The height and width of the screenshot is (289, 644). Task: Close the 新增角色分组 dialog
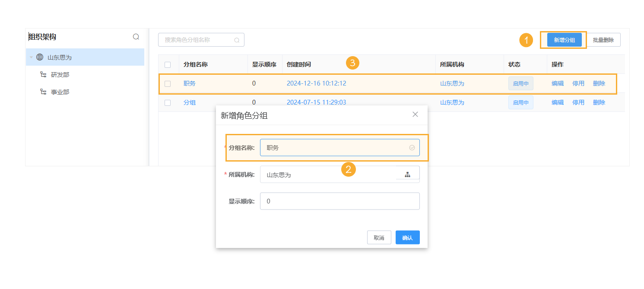415,114
